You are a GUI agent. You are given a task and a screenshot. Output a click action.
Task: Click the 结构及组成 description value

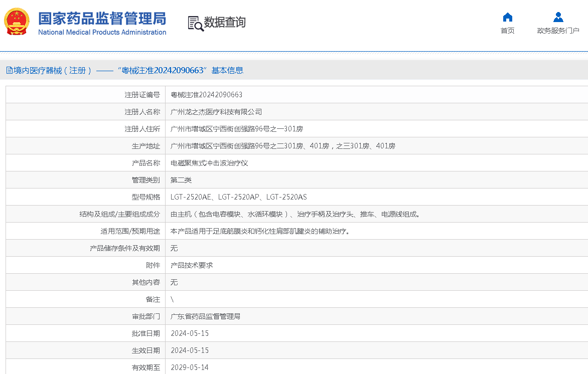295,214
